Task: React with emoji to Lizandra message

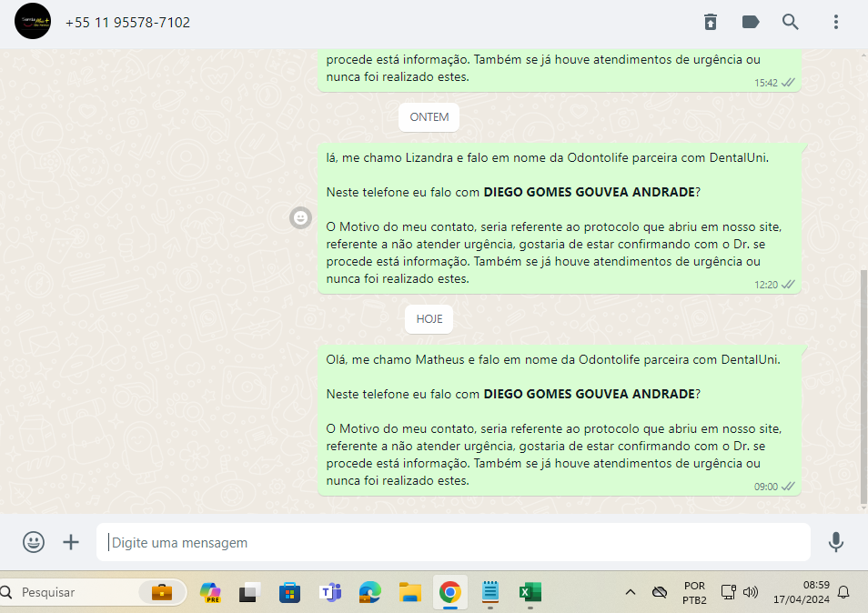Action: [300, 218]
